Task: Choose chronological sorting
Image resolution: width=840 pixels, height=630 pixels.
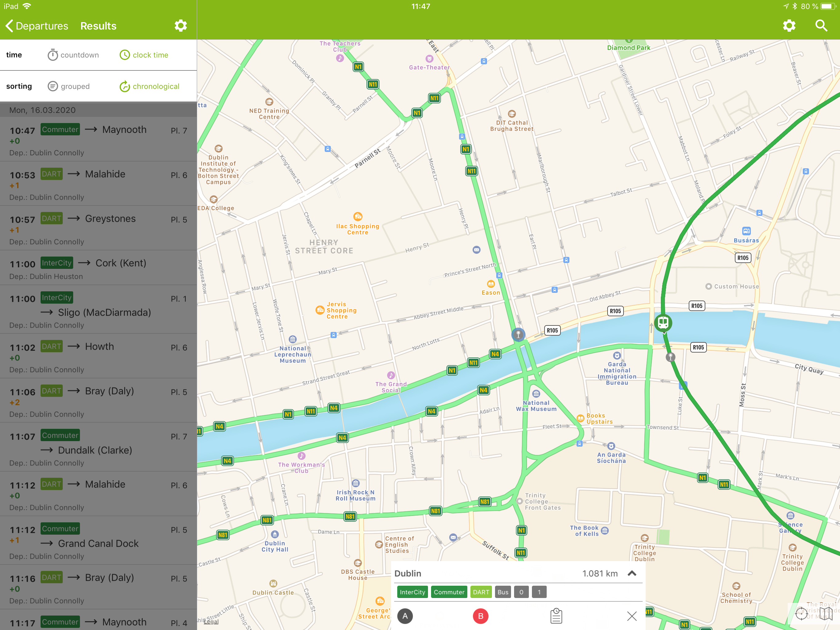Action: coord(149,86)
